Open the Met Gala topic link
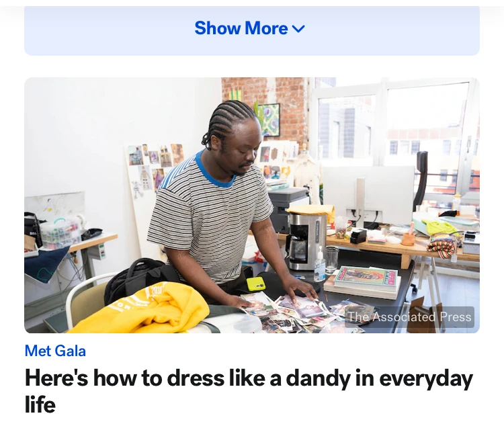Viewport: 504px width, 426px height. [55, 351]
